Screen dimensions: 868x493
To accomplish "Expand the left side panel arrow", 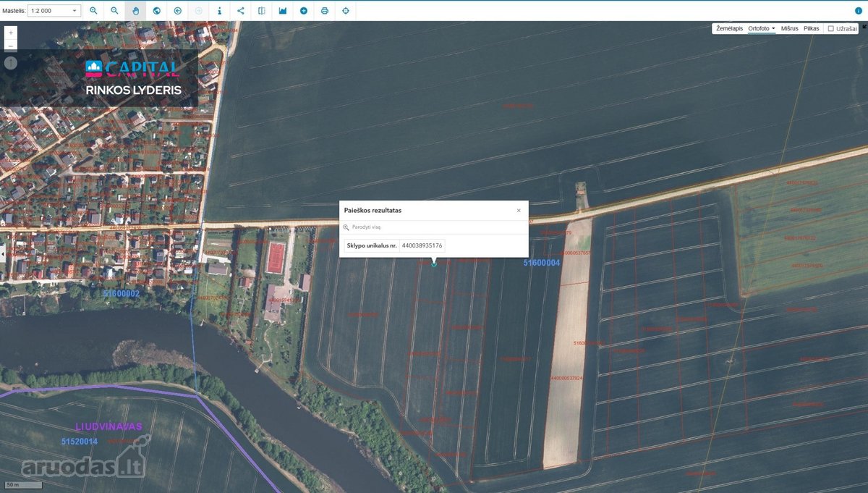I will pos(2,254).
